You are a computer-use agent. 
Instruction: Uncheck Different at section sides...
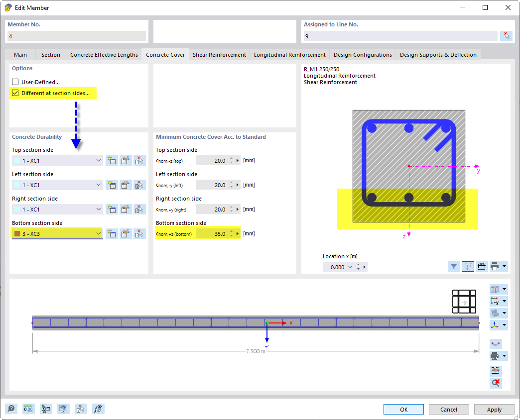(x=15, y=93)
